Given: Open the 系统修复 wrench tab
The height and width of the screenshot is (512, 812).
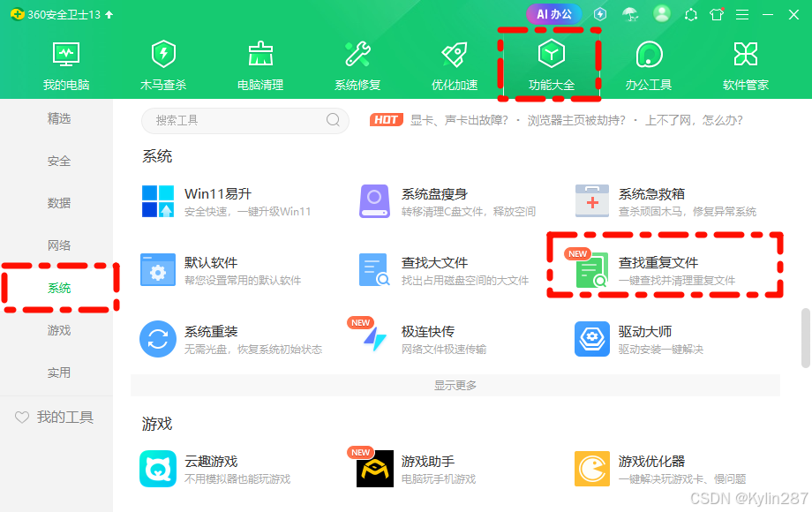Looking at the screenshot, I should tap(357, 66).
